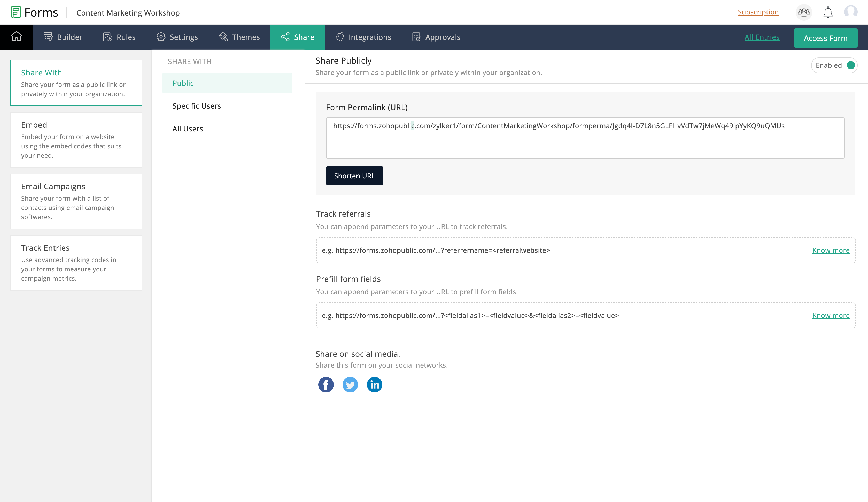Share form on Twitter

coord(350,384)
